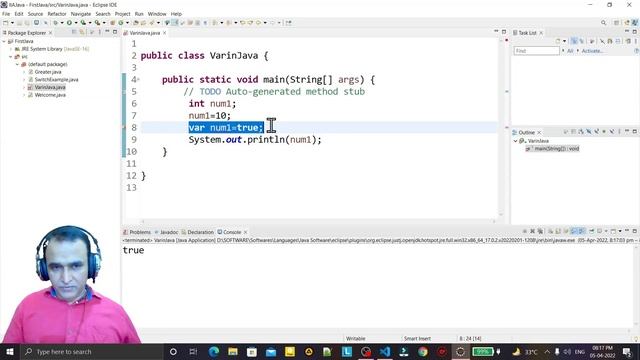Click the New file toolbar icon
Viewport: 640px width, 360px height.
click(x=6, y=23)
